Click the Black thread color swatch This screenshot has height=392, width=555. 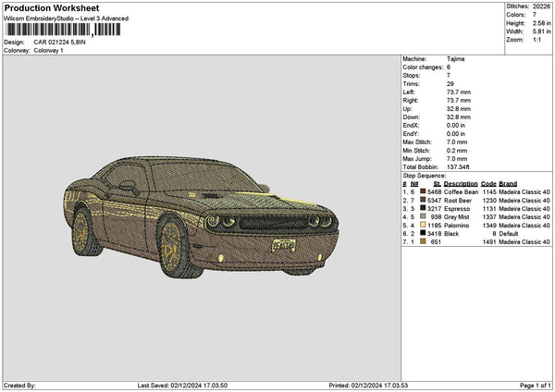[x=424, y=233]
